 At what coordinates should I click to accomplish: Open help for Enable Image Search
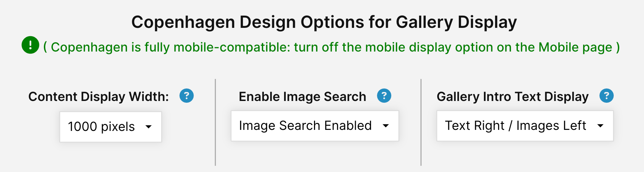(384, 96)
